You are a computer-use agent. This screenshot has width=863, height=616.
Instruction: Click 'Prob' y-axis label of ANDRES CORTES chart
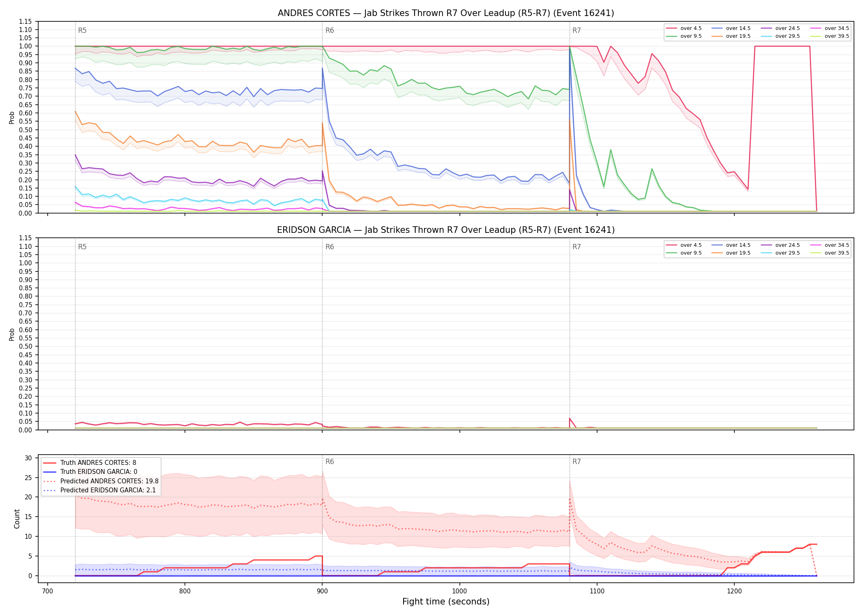click(12, 117)
